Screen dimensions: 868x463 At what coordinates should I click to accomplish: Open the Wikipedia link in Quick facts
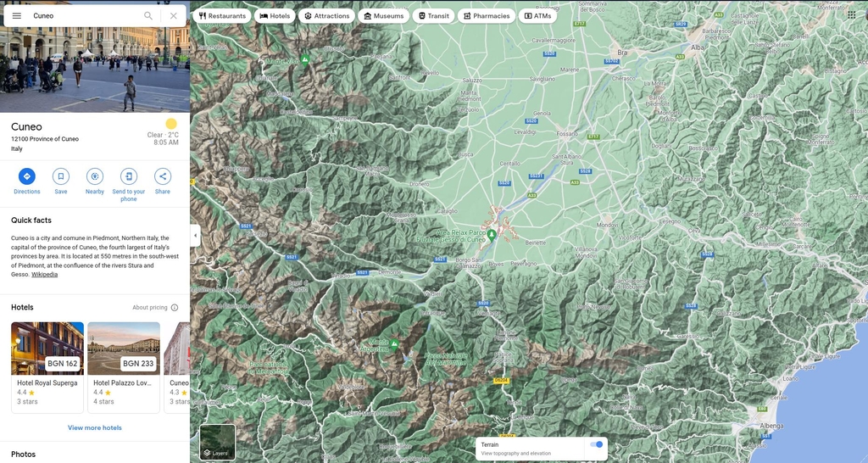[45, 275]
